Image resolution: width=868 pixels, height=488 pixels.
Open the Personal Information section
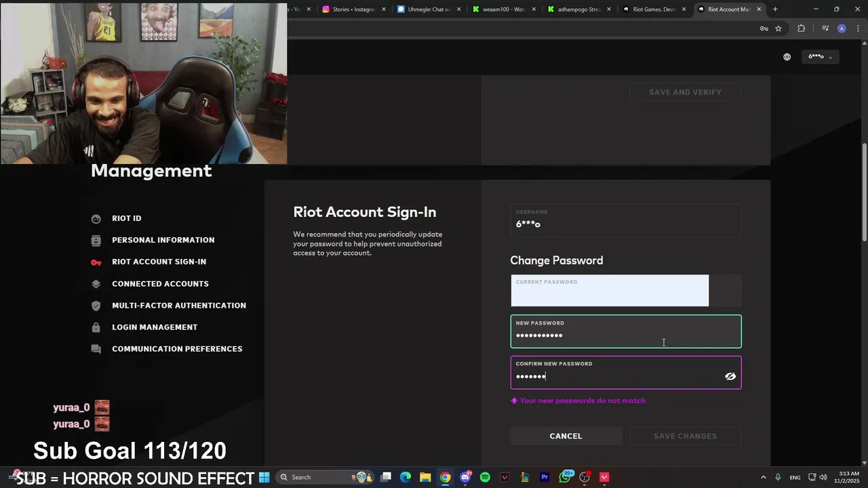[x=163, y=241]
